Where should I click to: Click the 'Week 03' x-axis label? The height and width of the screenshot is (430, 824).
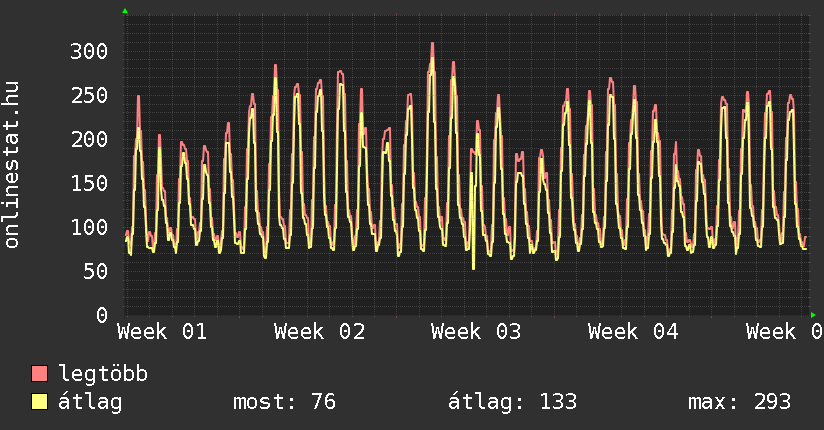476,331
